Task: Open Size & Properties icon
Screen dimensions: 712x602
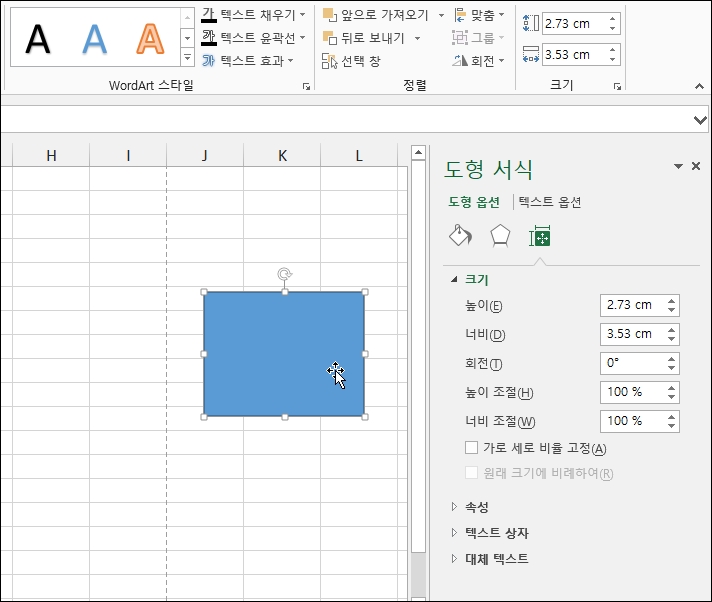Action: pyautogui.click(x=540, y=236)
